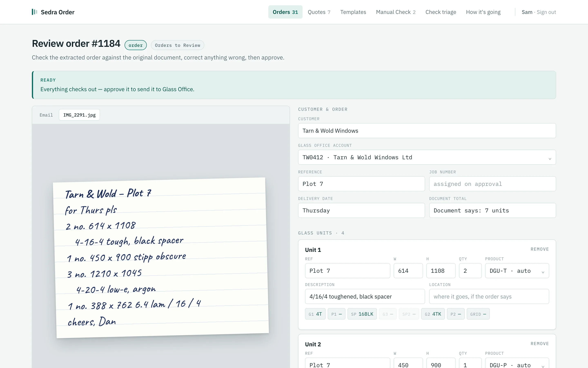Edit Unit 1 Description field
588x368 pixels.
coord(365,296)
